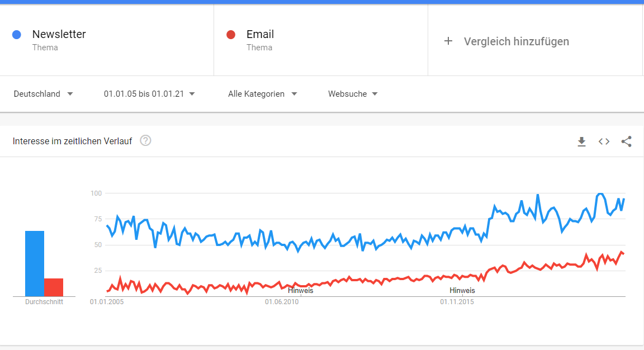Click Vergleich hinzufügen to add term
Image resolution: width=644 pixels, height=350 pixels.
tap(516, 41)
